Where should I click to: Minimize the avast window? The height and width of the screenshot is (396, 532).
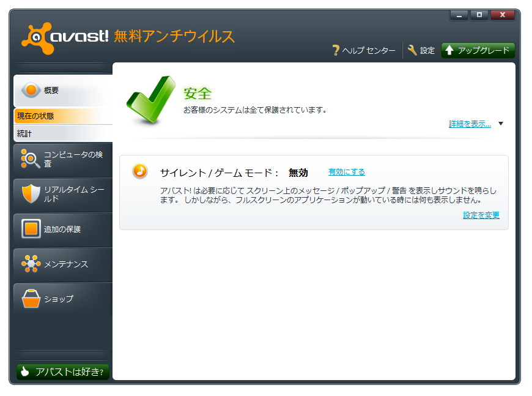click(459, 15)
